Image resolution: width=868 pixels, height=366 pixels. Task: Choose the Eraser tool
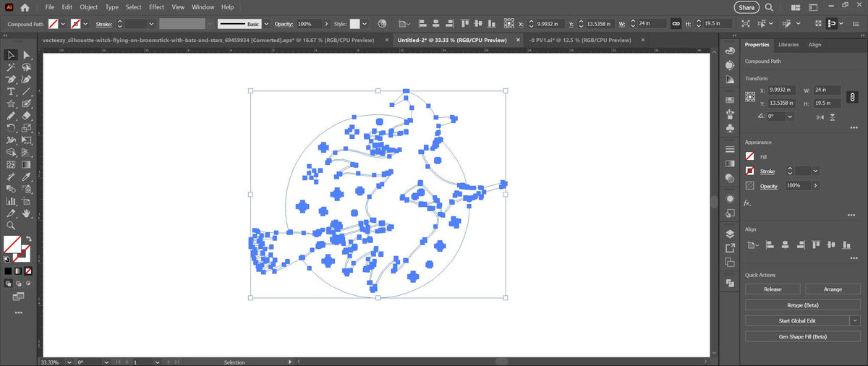point(27,116)
